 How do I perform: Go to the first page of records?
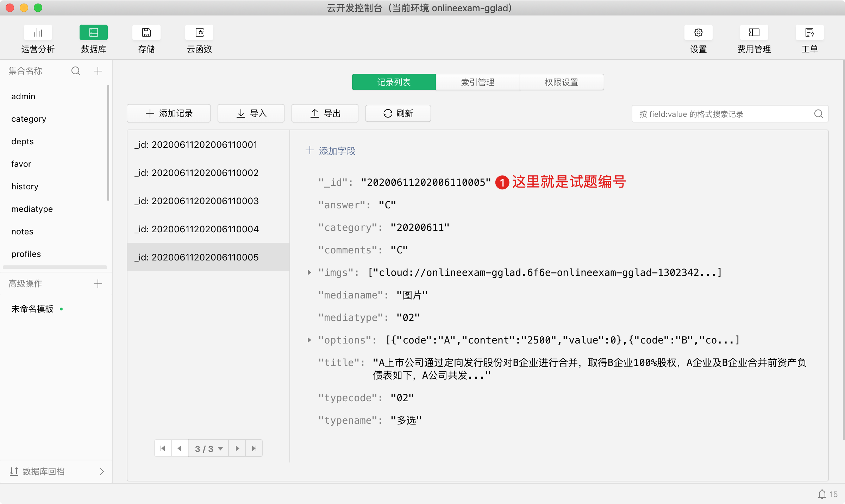(x=163, y=448)
